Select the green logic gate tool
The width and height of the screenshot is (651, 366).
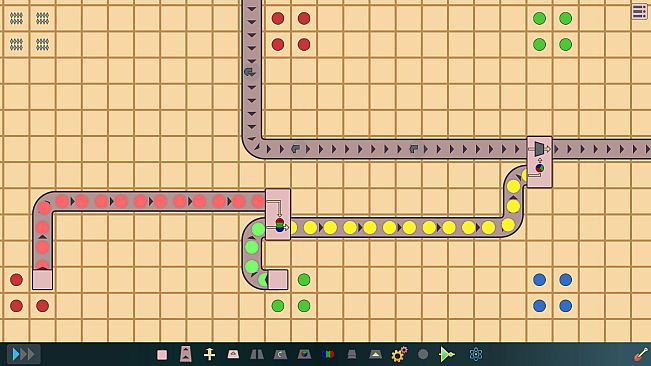coord(447,354)
